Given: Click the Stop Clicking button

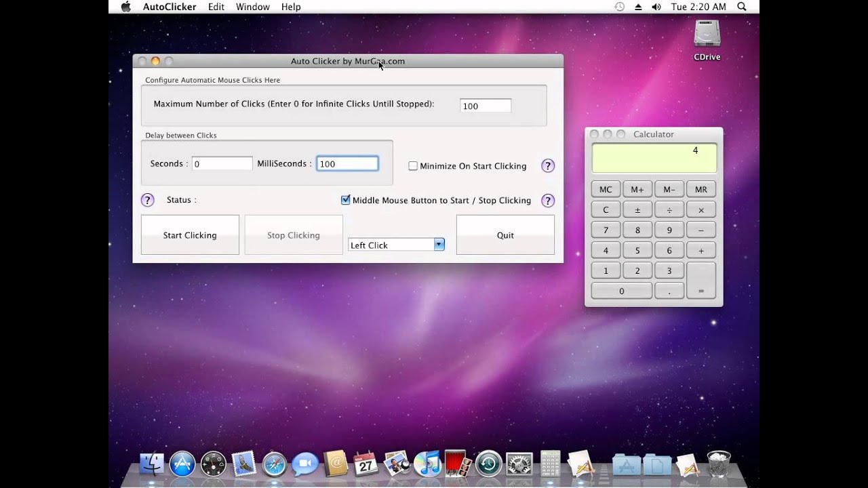Looking at the screenshot, I should (x=294, y=235).
